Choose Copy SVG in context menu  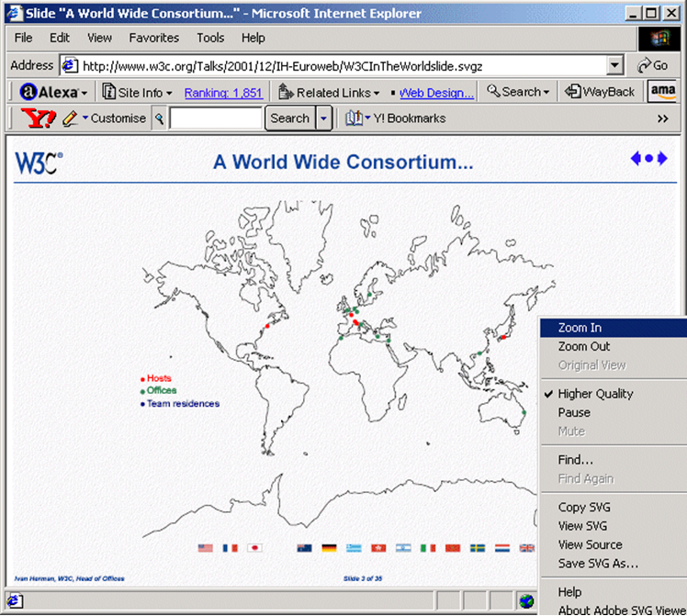[x=614, y=507]
